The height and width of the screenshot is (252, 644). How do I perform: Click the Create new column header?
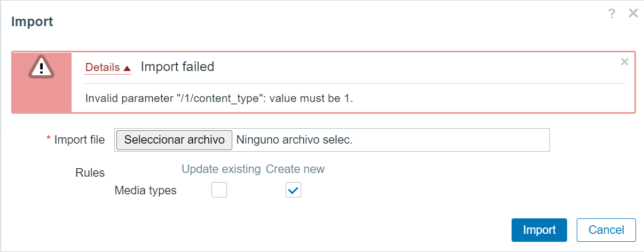[x=295, y=169]
